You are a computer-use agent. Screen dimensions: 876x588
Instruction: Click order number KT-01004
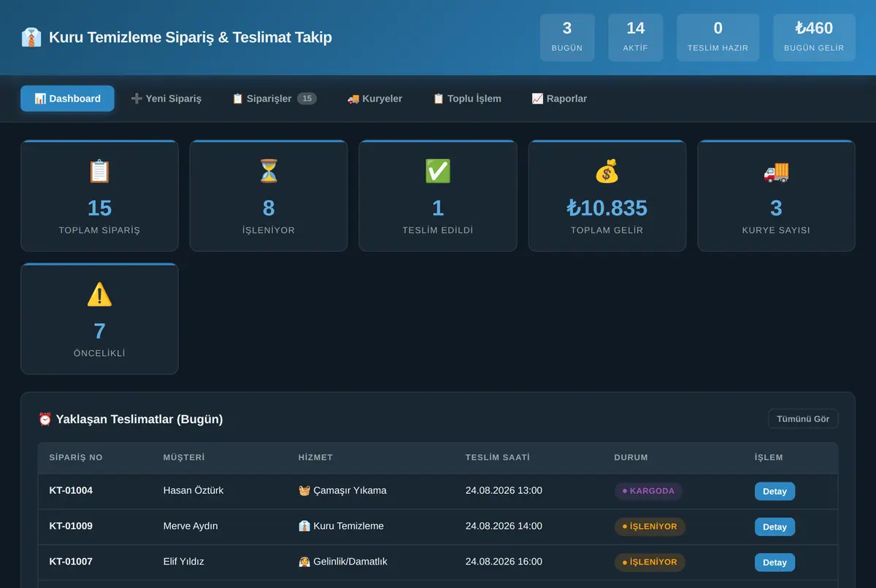71,490
